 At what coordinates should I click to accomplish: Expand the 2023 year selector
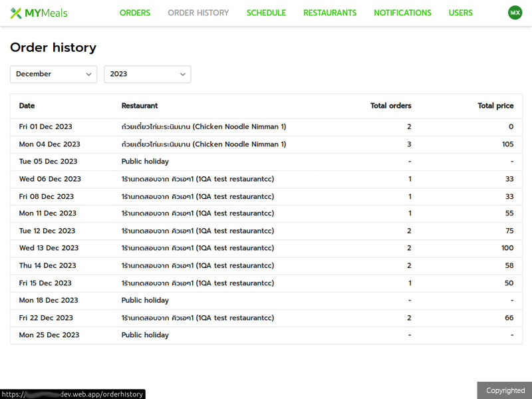point(147,74)
